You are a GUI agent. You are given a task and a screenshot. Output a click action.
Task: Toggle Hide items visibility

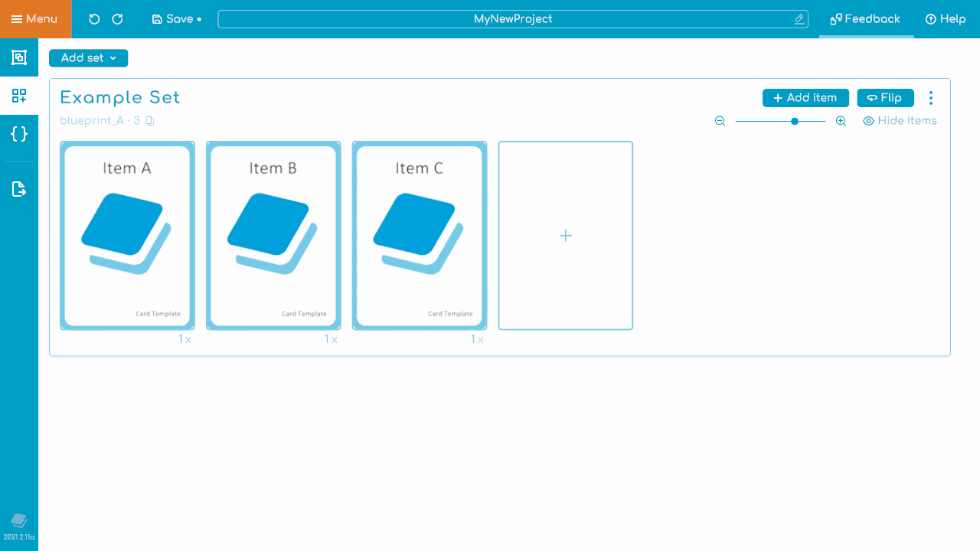900,121
